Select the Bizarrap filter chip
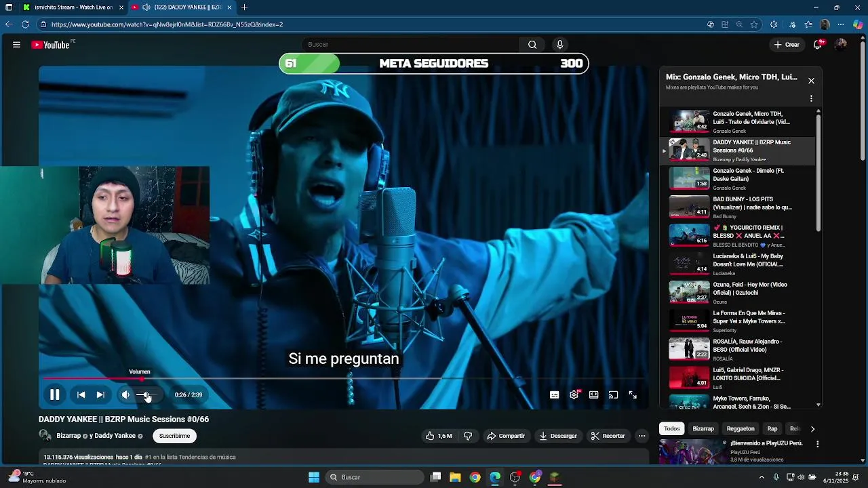Viewport: 868px width, 488px height. coord(703,428)
